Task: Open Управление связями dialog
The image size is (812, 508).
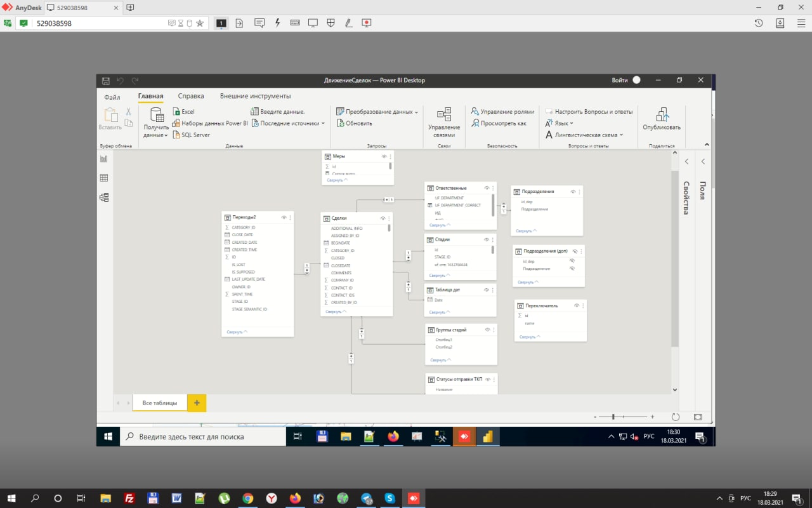Action: (444, 123)
